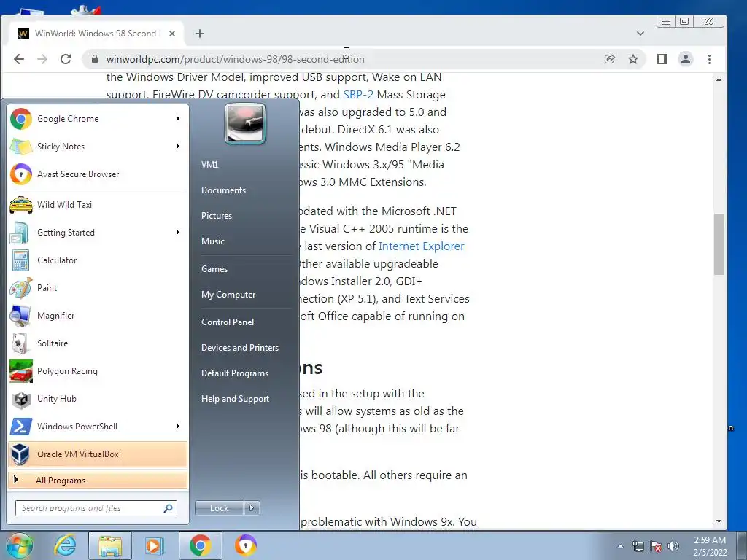Click the Lock button
Viewport: 747px width, 560px height.
click(x=220, y=508)
